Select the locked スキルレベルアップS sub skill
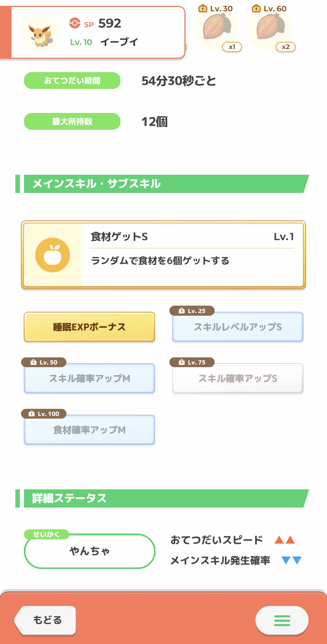327x644 pixels. tap(238, 327)
